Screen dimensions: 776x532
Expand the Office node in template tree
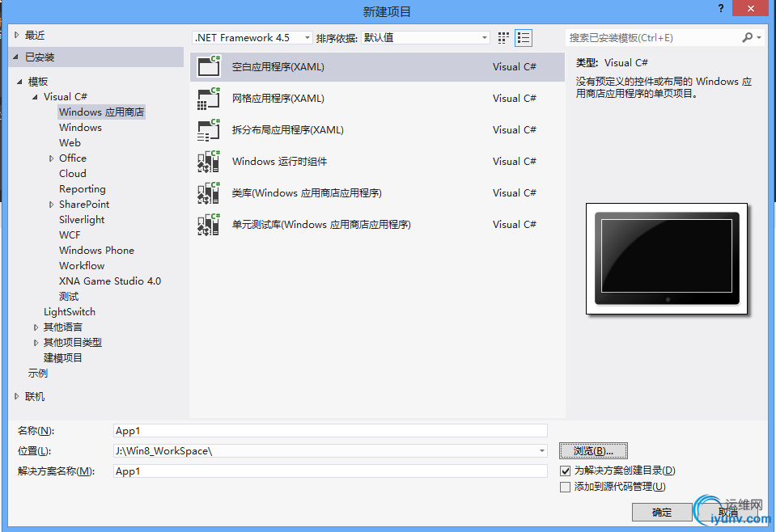51,158
